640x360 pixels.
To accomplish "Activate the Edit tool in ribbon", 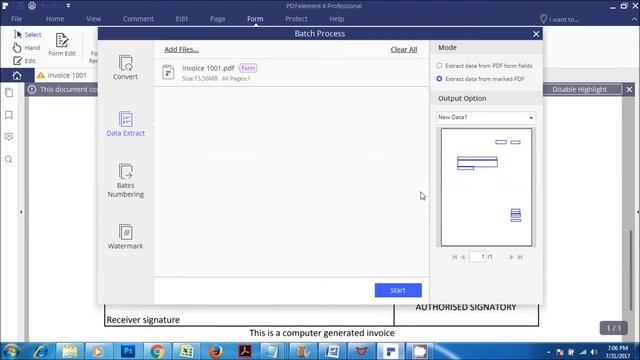I will pos(24,61).
